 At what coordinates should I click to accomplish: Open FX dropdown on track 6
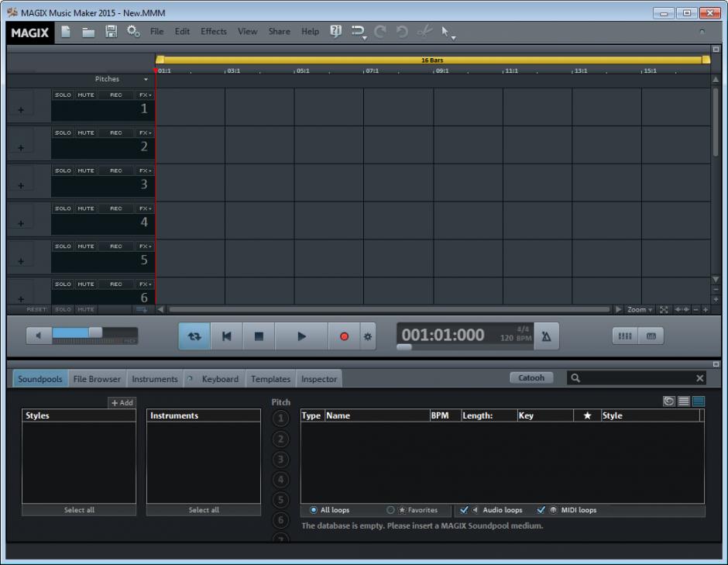(x=146, y=284)
